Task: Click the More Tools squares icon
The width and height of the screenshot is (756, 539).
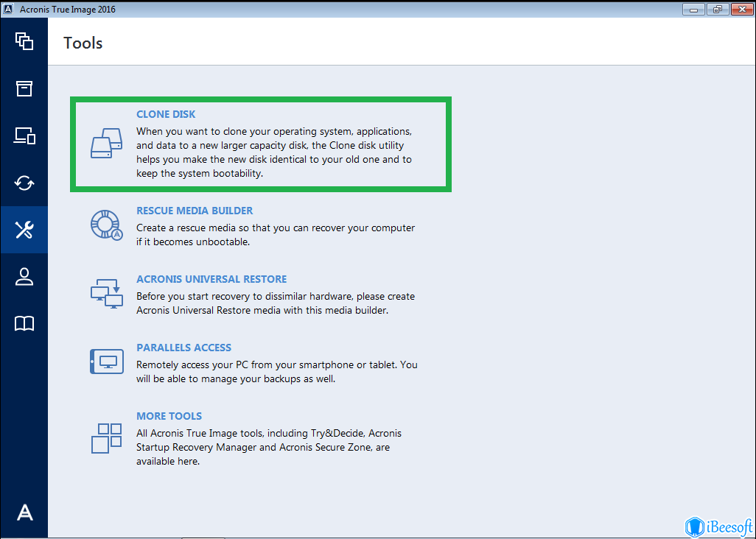Action: [107, 438]
